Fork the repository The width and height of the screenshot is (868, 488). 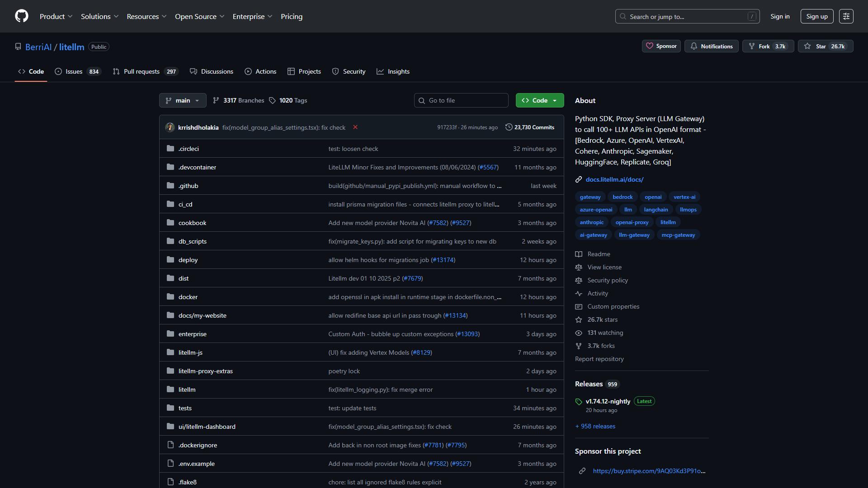pos(768,46)
